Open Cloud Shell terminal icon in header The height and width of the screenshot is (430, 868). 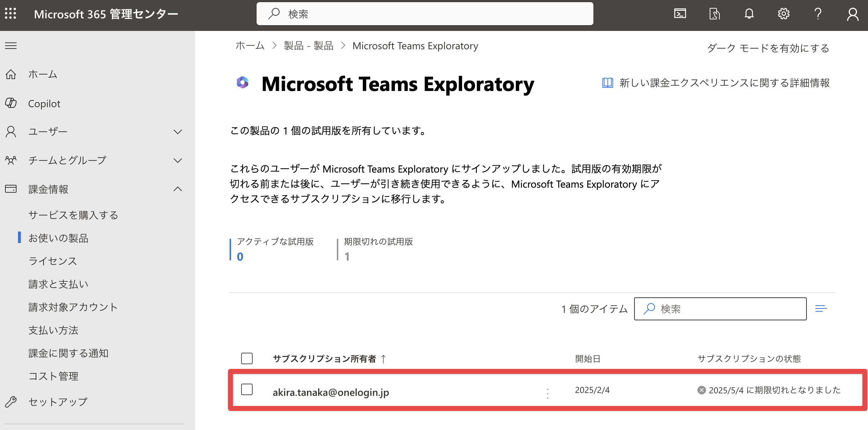click(x=680, y=14)
